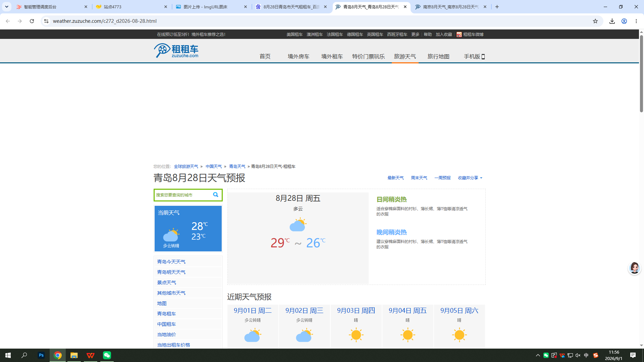Open the Chrome downloads icon
Screen dimensions: 644x362
[612, 21]
